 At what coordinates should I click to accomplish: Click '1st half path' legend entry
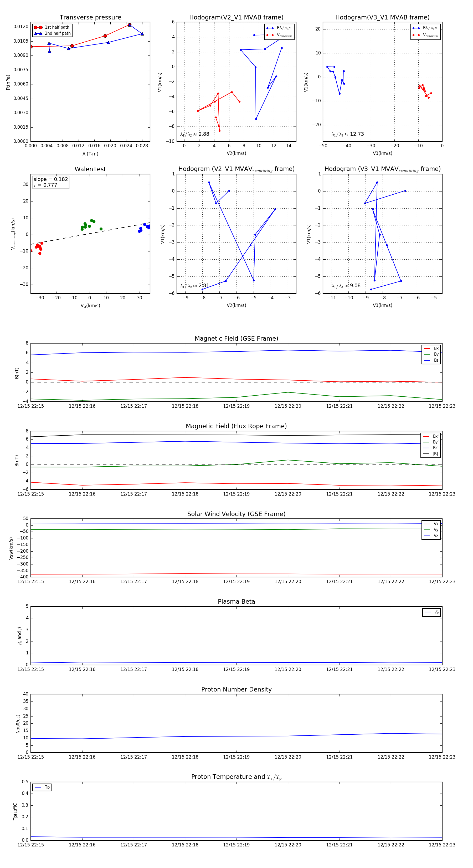coord(52,27)
